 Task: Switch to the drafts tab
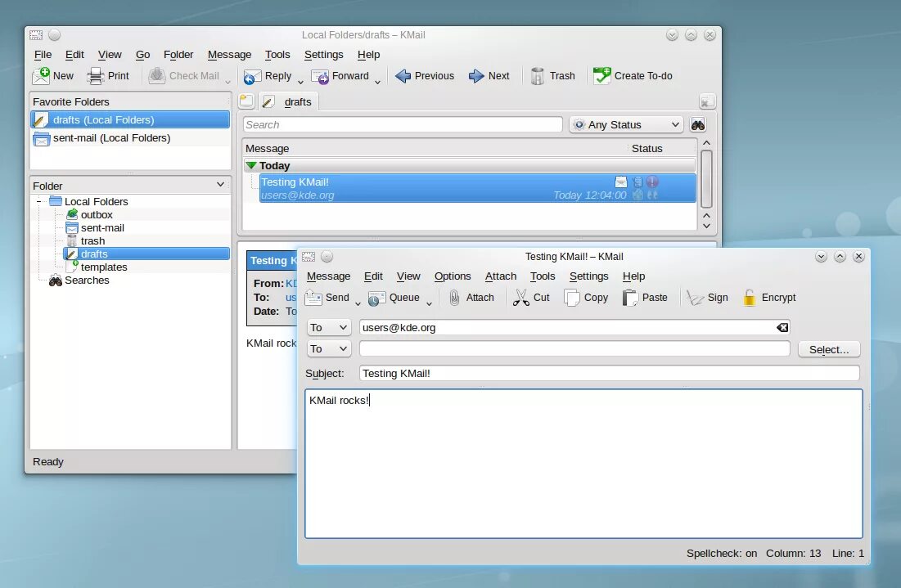tap(288, 101)
